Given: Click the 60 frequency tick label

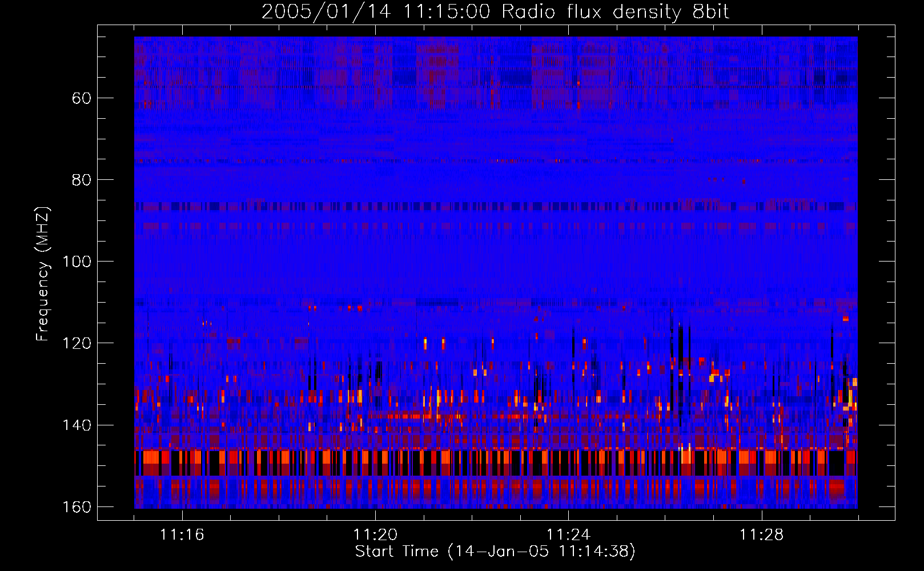Looking at the screenshot, I should tap(82, 98).
